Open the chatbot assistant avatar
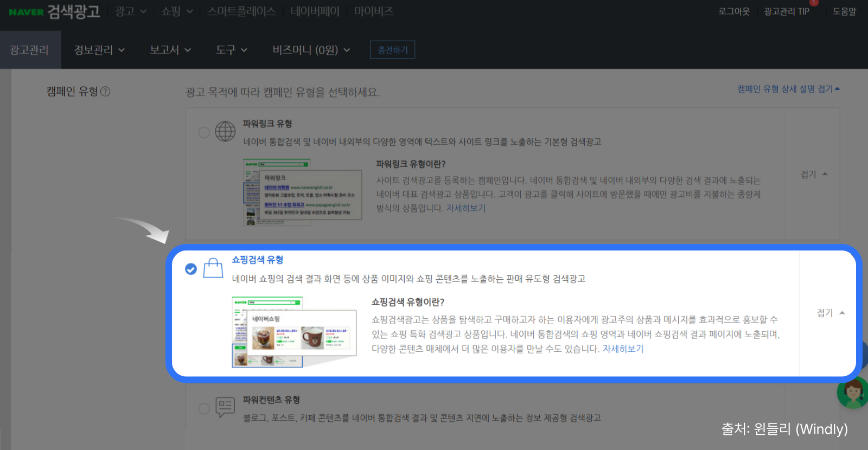The image size is (868, 450). [853, 392]
